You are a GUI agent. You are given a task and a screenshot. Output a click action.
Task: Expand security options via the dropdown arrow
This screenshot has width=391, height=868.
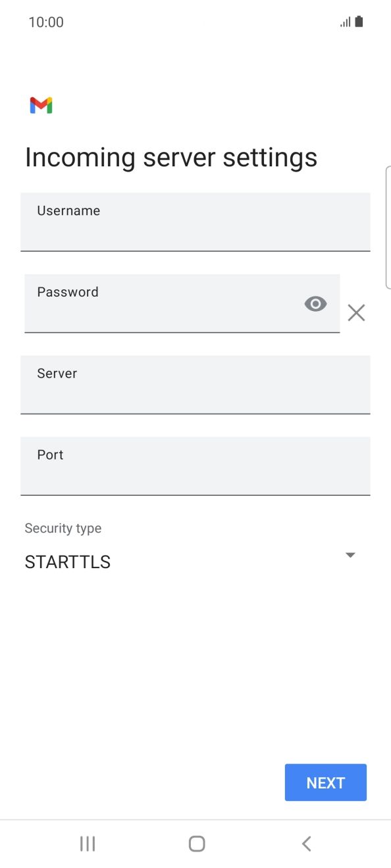tap(351, 554)
